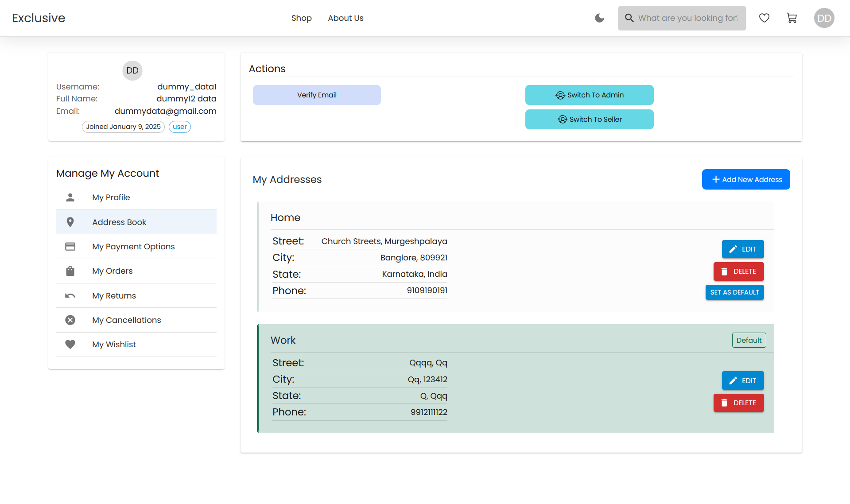The image size is (850, 504).
Task: Go to the About Us page
Action: 345,18
